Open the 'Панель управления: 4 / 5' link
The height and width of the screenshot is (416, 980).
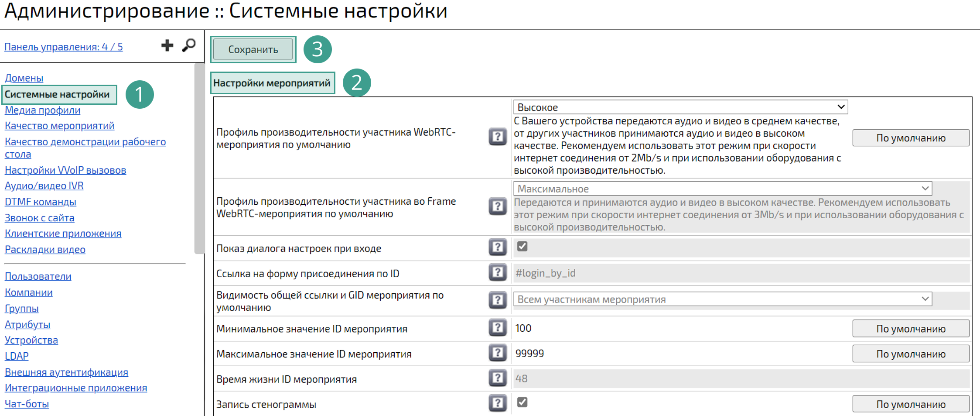tap(64, 47)
